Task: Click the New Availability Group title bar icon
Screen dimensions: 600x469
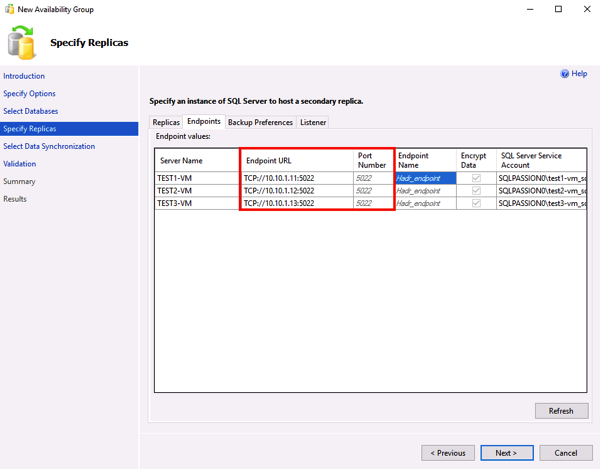Action: (9, 9)
